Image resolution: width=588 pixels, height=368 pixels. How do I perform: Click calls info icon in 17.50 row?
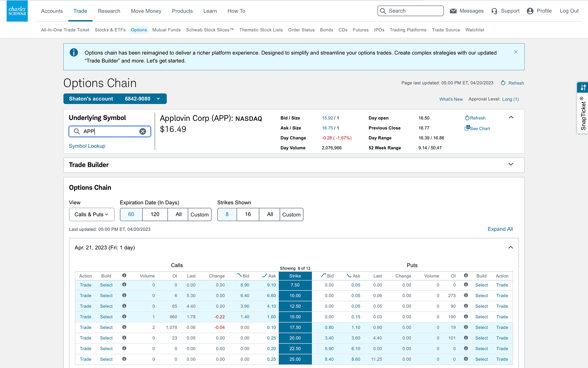click(124, 327)
